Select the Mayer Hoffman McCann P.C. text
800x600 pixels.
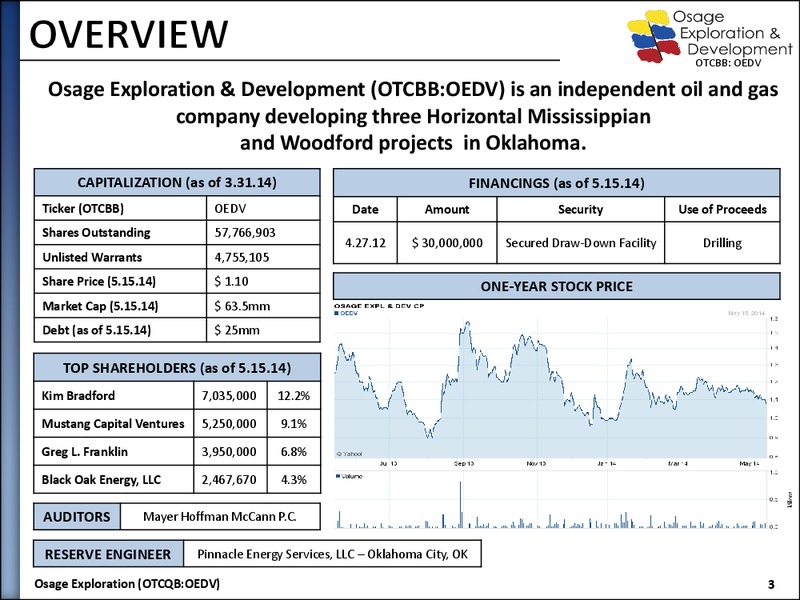coord(220,516)
